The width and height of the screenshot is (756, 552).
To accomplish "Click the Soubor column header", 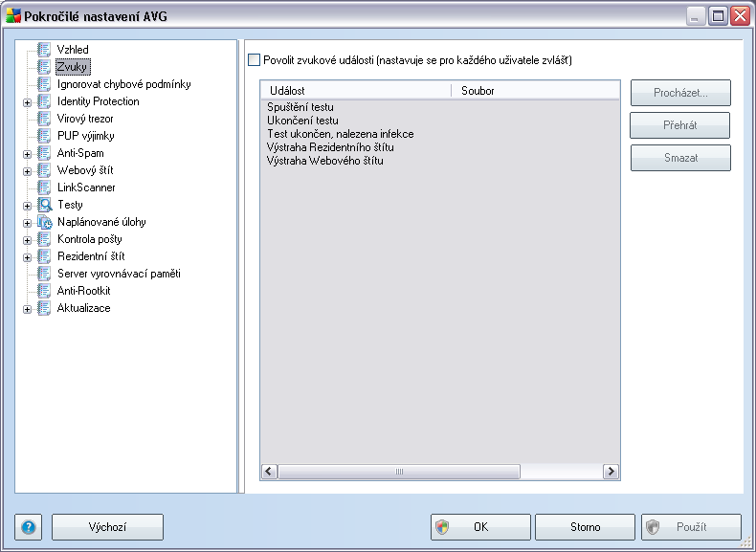I will point(536,90).
